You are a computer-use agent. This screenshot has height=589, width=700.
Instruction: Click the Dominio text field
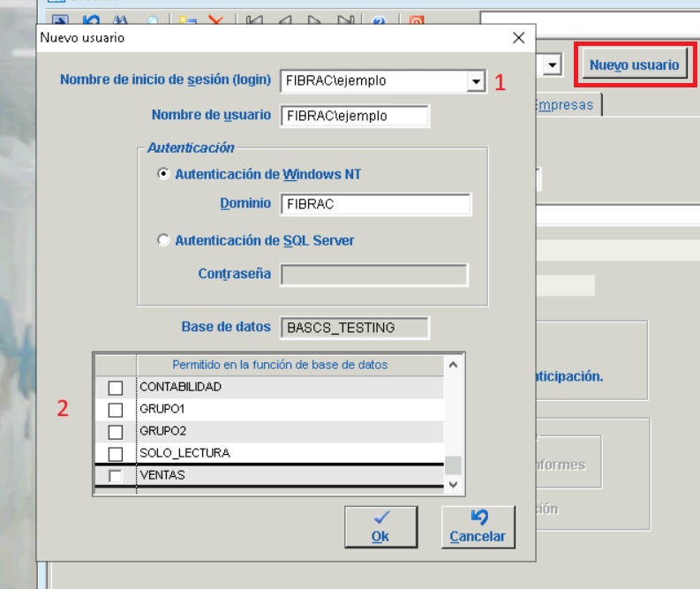376,204
